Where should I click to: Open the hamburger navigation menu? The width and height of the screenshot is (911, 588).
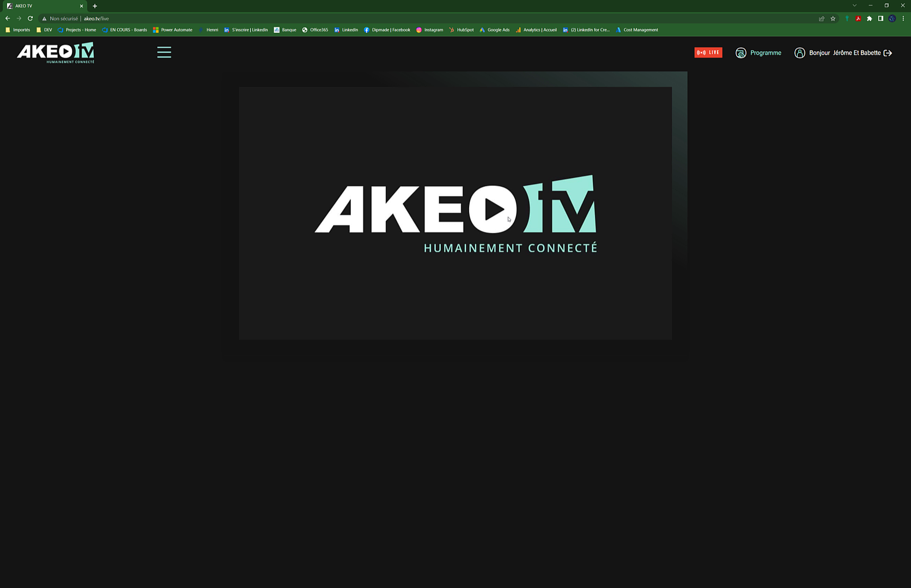pos(164,52)
